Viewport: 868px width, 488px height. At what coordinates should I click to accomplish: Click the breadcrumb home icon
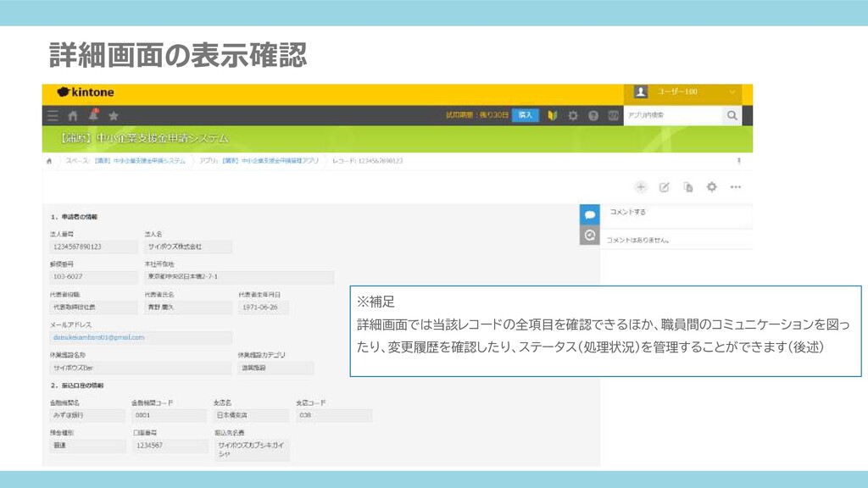coord(49,161)
